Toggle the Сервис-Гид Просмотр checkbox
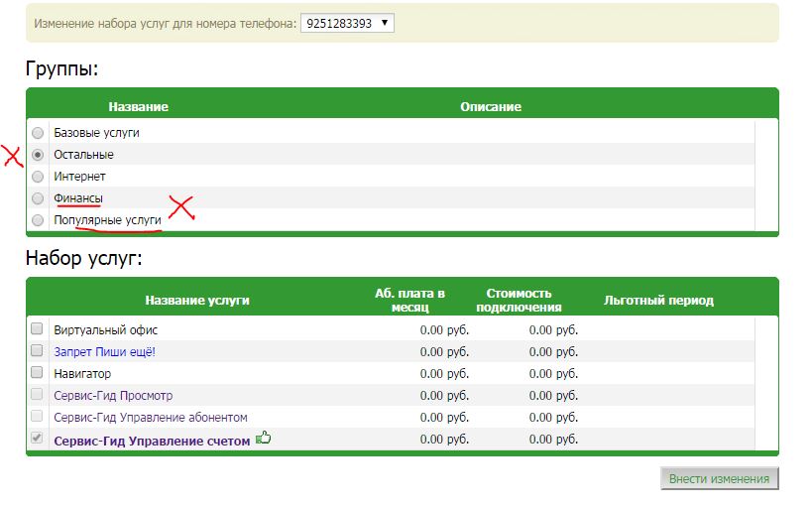This screenshot has width=812, height=508. tap(37, 395)
